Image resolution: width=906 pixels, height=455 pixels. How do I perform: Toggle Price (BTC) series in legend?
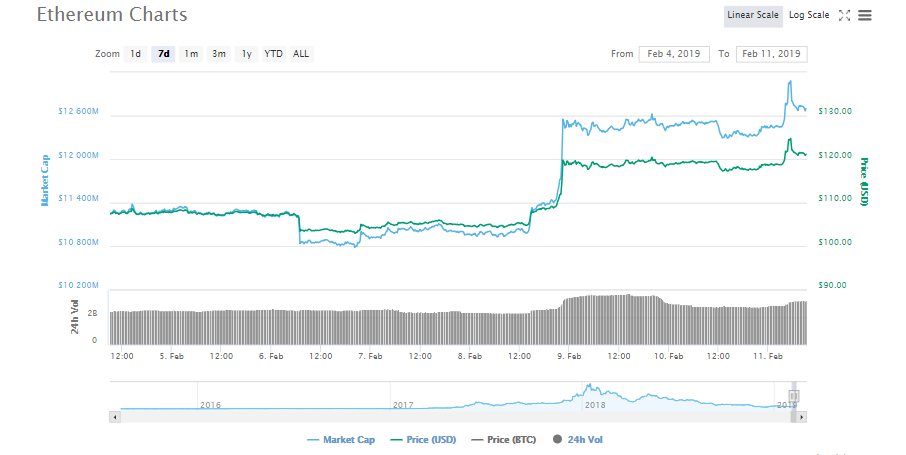tap(504, 440)
